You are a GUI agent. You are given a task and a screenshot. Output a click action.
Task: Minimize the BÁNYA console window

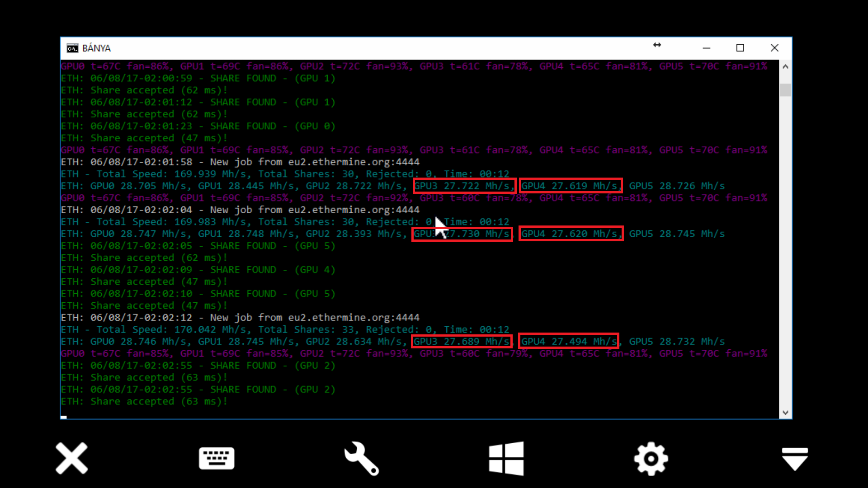point(707,48)
